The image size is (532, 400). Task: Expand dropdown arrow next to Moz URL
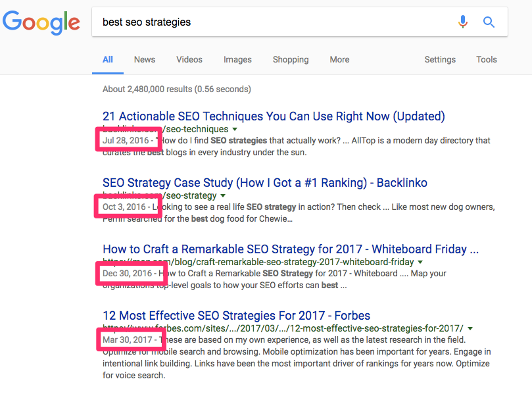tap(420, 262)
